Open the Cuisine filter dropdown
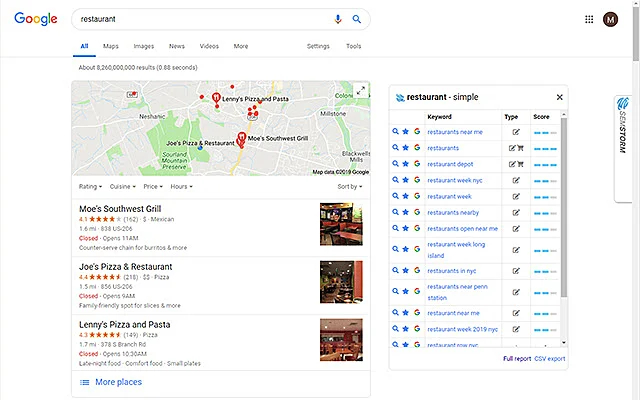The image size is (640, 400). pyautogui.click(x=122, y=187)
